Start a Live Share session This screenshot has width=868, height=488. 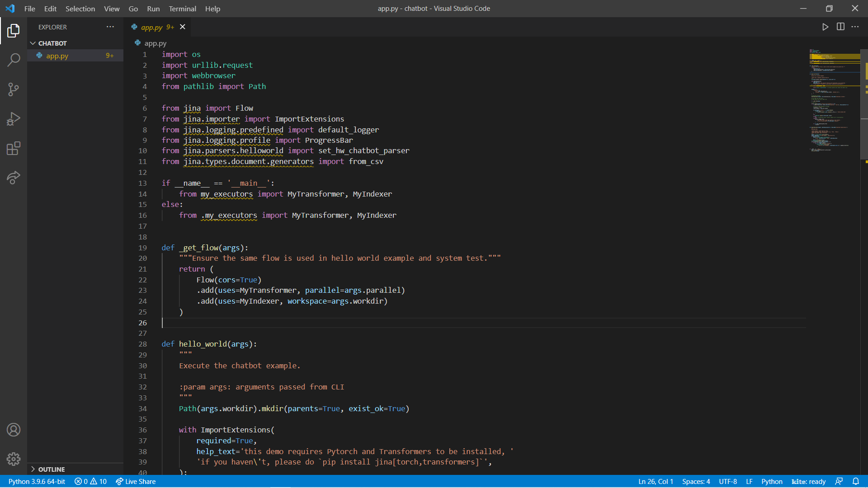click(x=135, y=481)
